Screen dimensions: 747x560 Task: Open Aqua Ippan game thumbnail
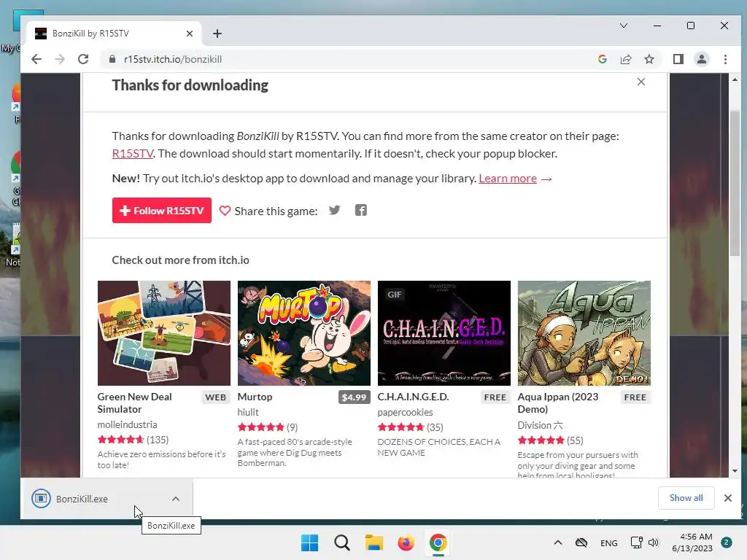tap(584, 332)
